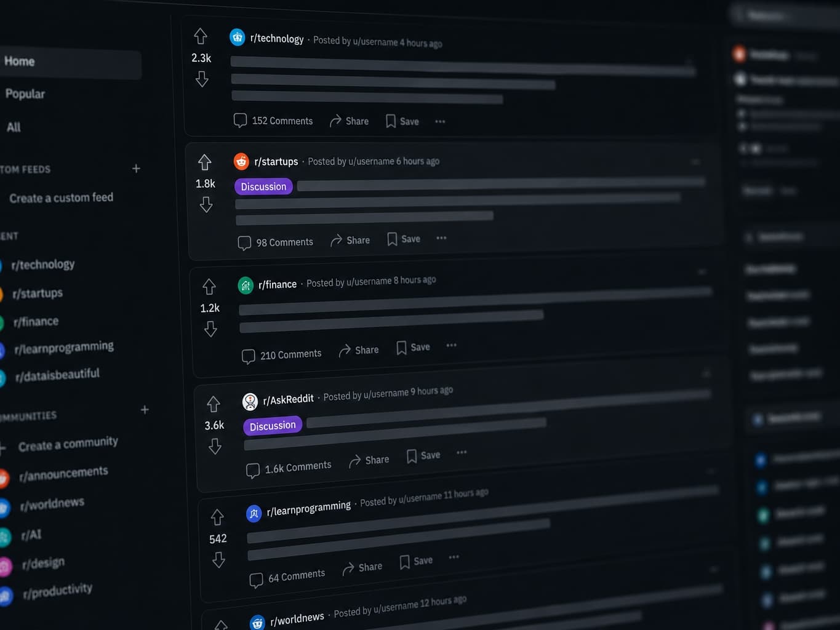Open more options on the r/technology post
The height and width of the screenshot is (630, 840).
pos(440,121)
